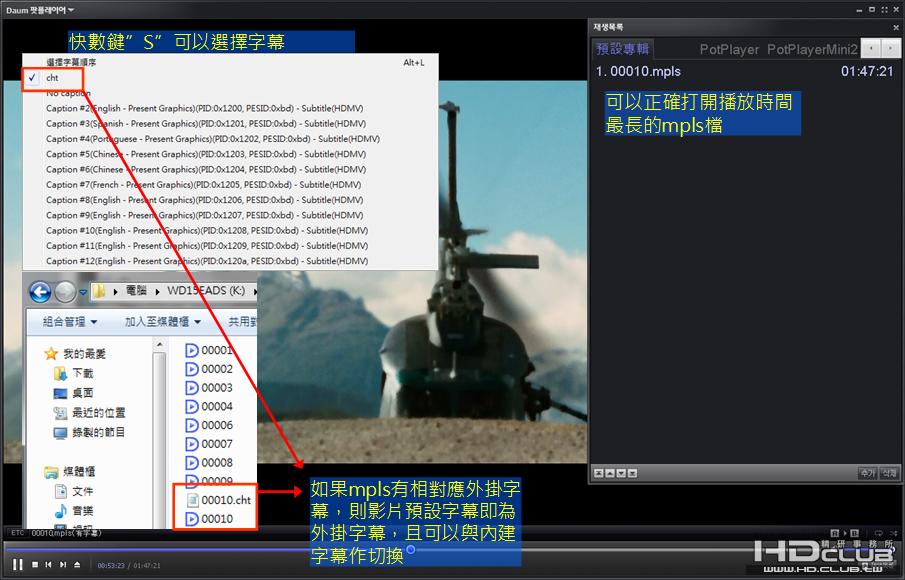The width and height of the screenshot is (905, 580).
Task: Select Caption #2 English subtitle
Action: click(x=230, y=108)
